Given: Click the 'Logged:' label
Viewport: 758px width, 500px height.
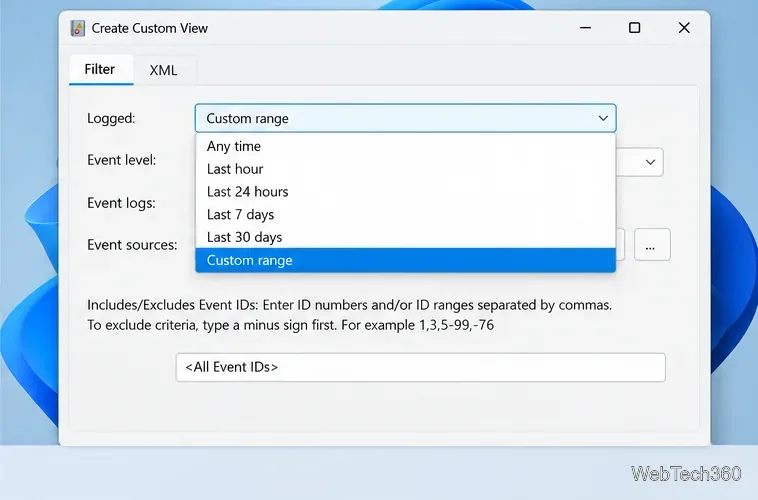Looking at the screenshot, I should click(111, 118).
